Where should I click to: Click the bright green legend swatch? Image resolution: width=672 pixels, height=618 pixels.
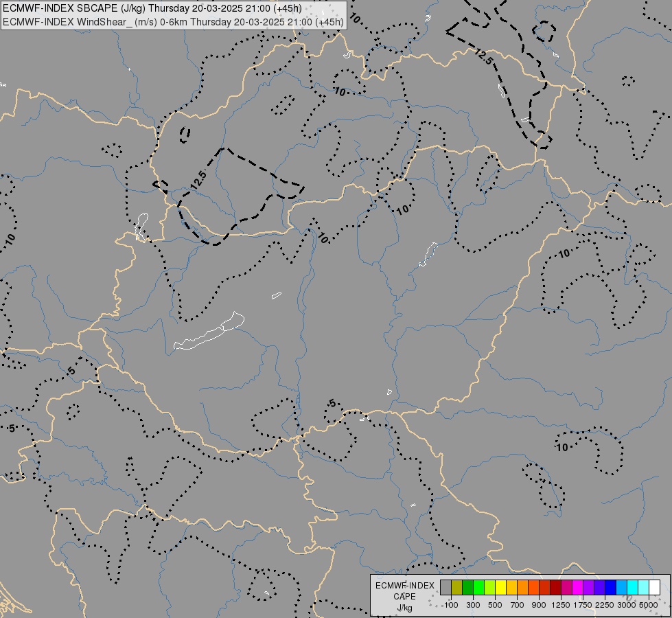tap(478, 588)
